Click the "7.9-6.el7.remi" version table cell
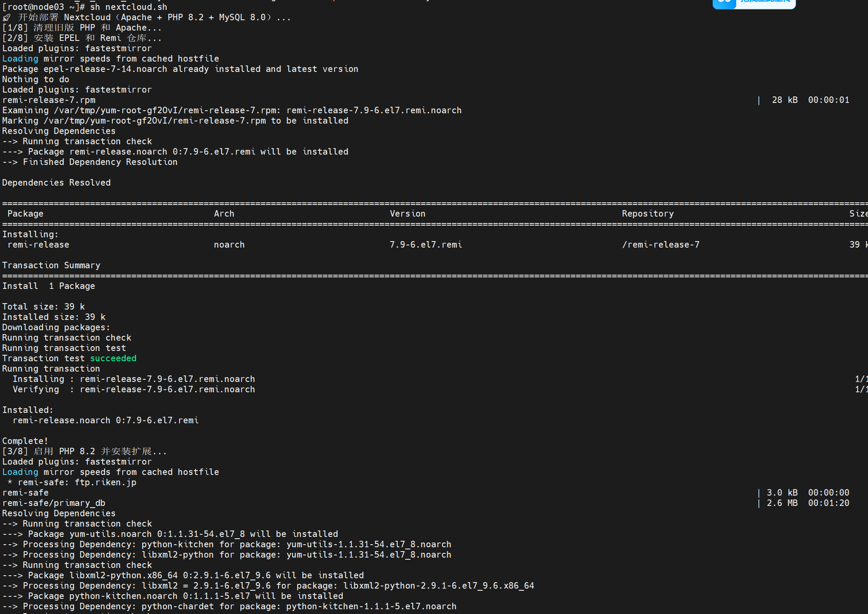The width and height of the screenshot is (868, 614). pos(426,245)
